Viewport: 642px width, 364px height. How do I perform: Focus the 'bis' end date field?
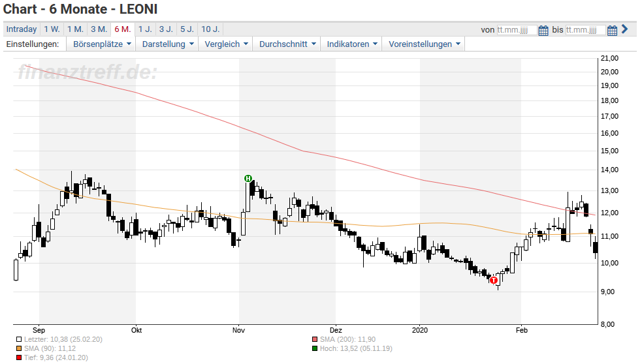tap(585, 30)
